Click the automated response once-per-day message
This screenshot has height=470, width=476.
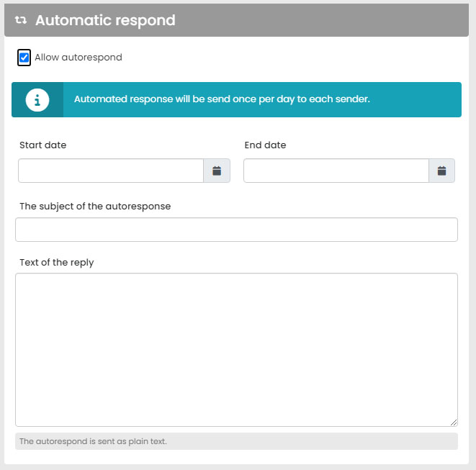[x=222, y=99]
